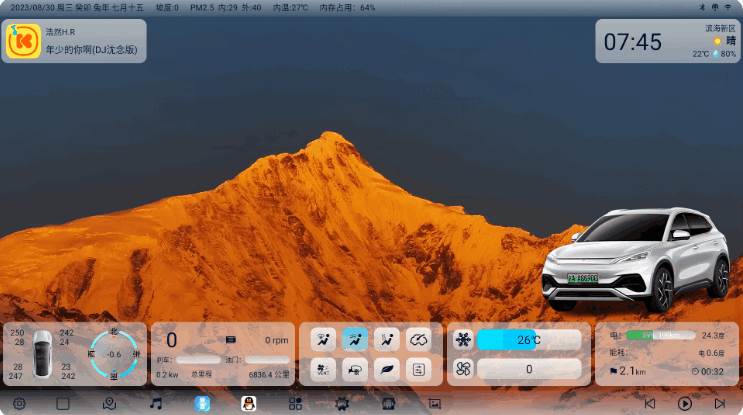Adjust the 26°C temperature slider
Viewport: 743px width, 415px height.
(x=528, y=340)
